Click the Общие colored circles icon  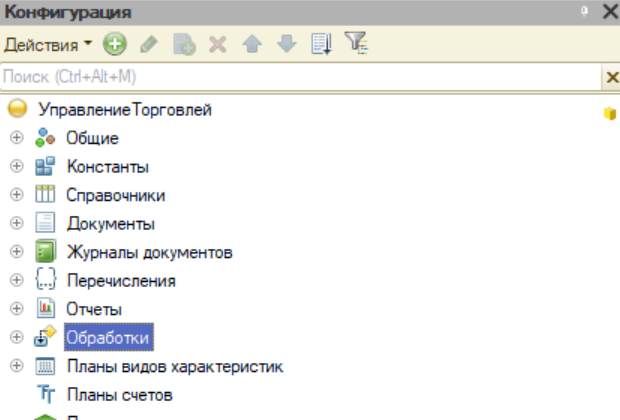(45, 138)
